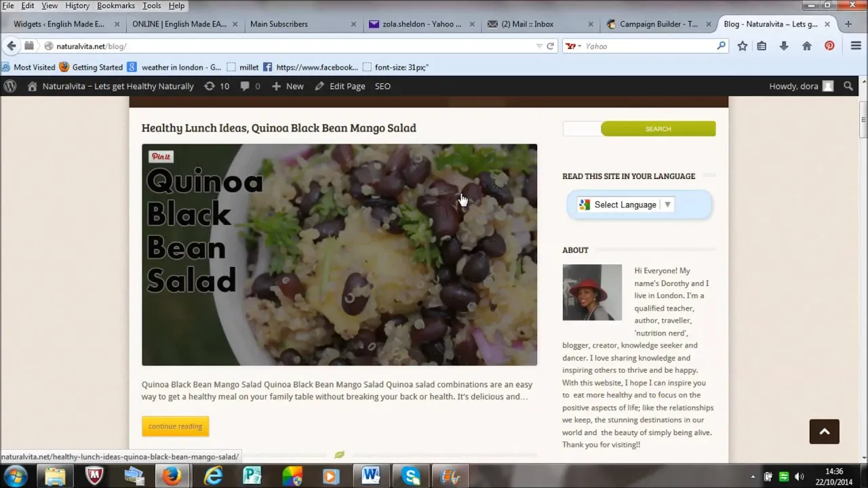868x488 pixels.
Task: Open Firefox hamburger menu
Action: (x=856, y=46)
